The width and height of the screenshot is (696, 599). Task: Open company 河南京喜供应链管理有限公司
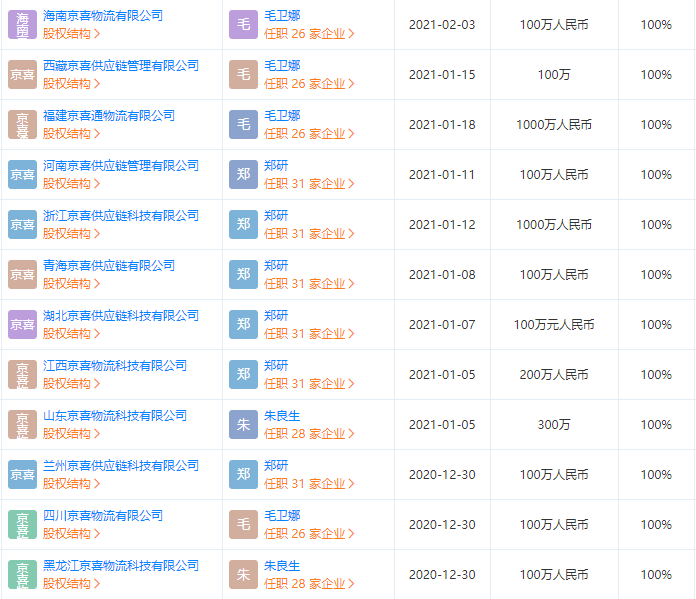pyautogui.click(x=121, y=166)
